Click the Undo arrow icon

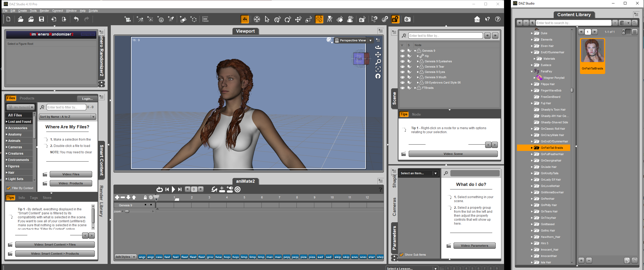[76, 19]
